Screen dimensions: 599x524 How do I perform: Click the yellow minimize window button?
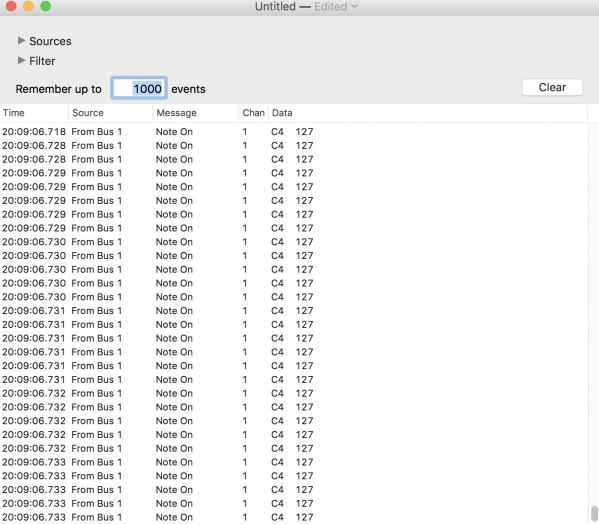pyautogui.click(x=29, y=6)
